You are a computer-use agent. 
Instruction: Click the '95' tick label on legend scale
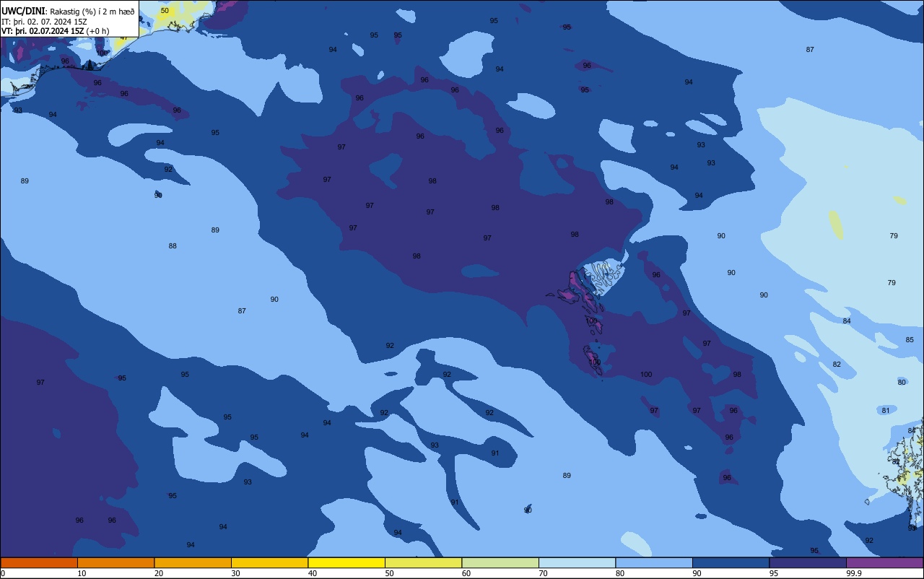click(774, 573)
